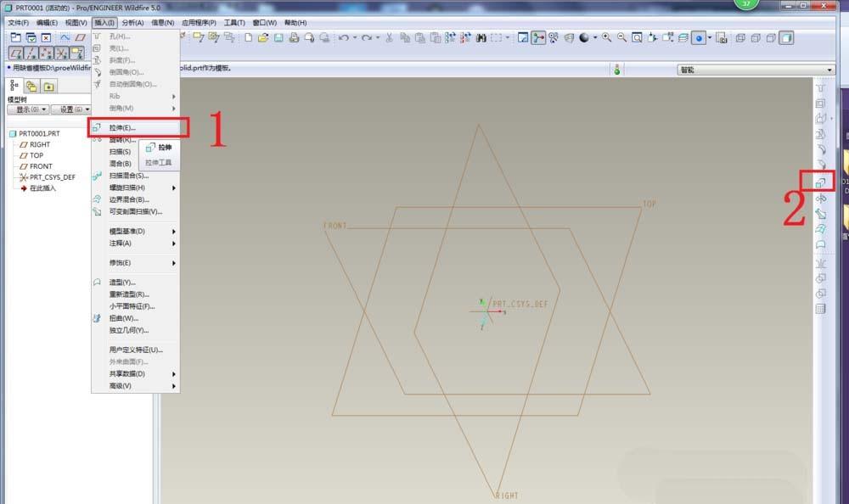Click the shaded display sphere icon
The width and height of the screenshot is (849, 504).
coord(584,37)
